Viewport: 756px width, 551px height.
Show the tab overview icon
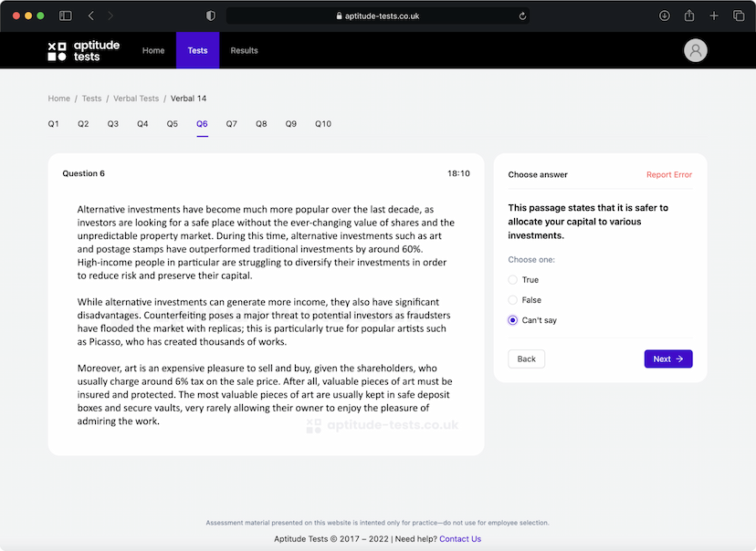(x=739, y=16)
